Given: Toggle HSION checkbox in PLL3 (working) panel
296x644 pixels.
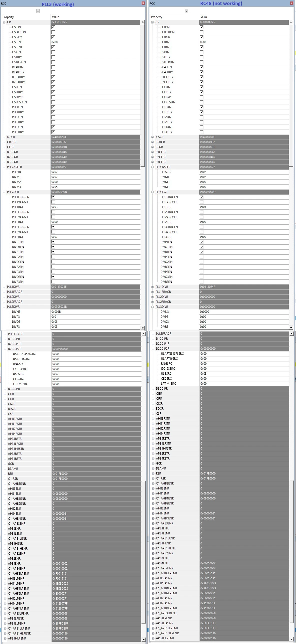Looking at the screenshot, I should (x=53, y=27).
